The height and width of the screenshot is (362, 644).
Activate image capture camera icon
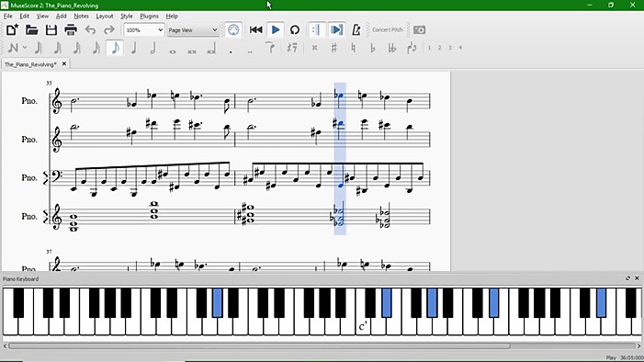point(419,29)
